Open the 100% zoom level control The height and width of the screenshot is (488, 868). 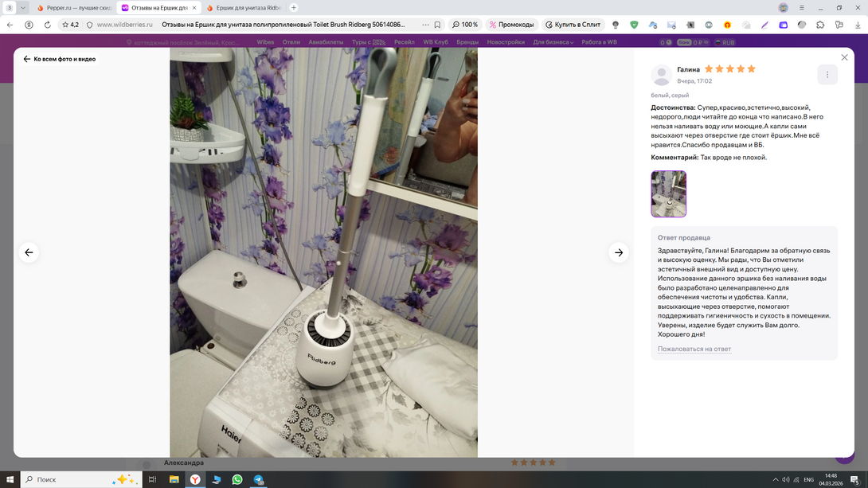(465, 25)
